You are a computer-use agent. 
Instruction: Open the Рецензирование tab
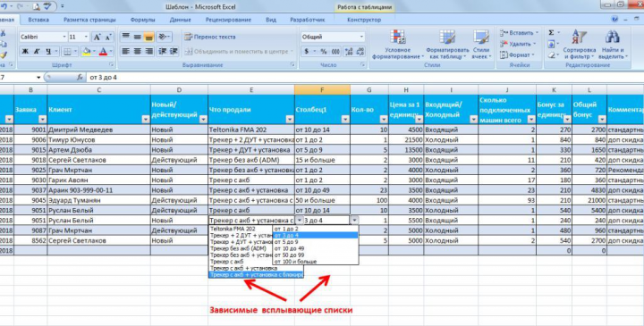point(228,20)
